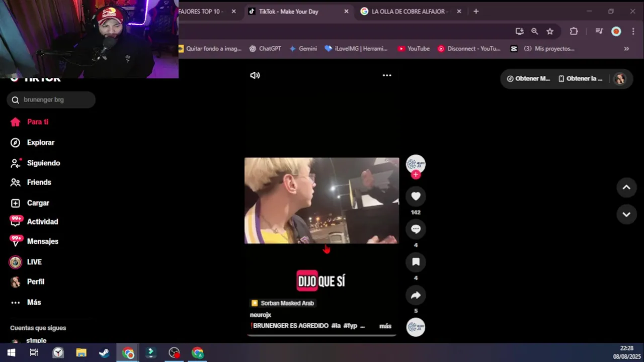The height and width of the screenshot is (362, 644).
Task: Open Chrome extensions puzzle icon
Action: click(574, 31)
